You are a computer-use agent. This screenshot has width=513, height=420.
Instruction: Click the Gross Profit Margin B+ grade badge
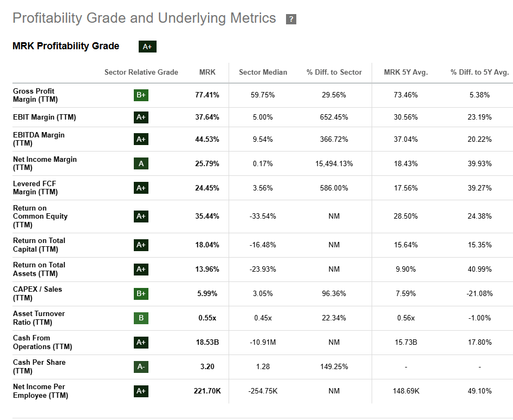click(141, 95)
